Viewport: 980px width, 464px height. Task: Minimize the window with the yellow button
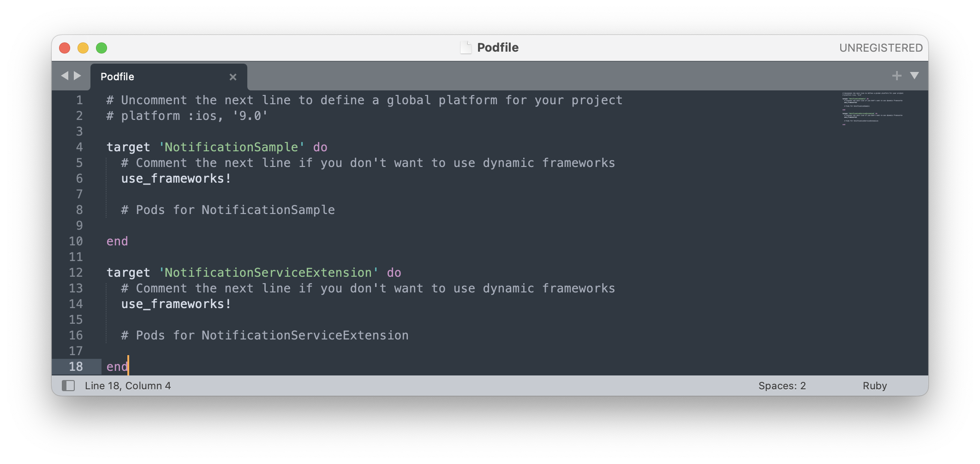83,48
